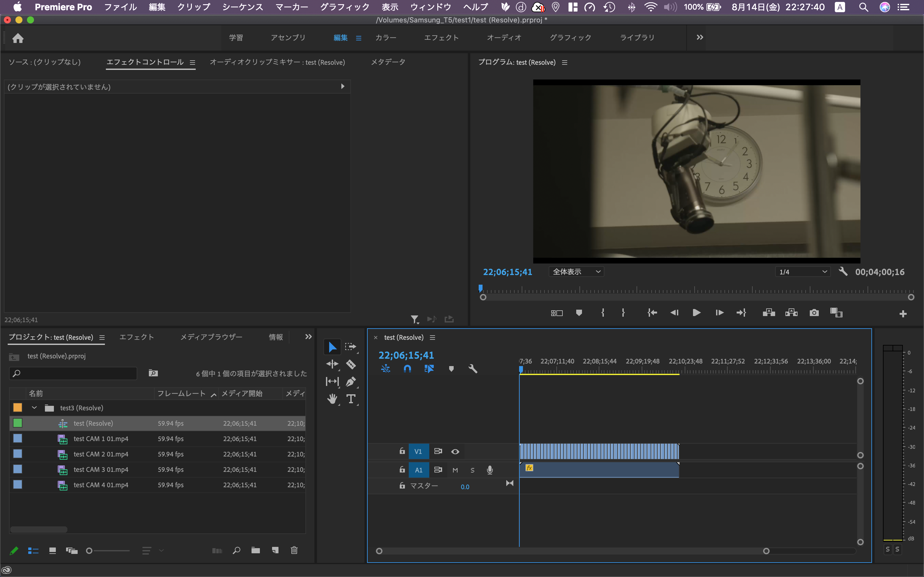Select test CAM 2 01.mp4 clip
This screenshot has height=577, width=924.
point(101,454)
